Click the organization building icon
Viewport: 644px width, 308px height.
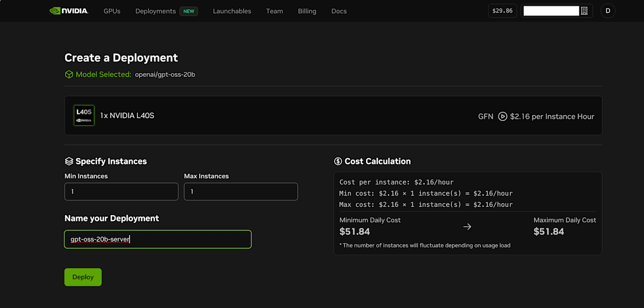pos(584,11)
